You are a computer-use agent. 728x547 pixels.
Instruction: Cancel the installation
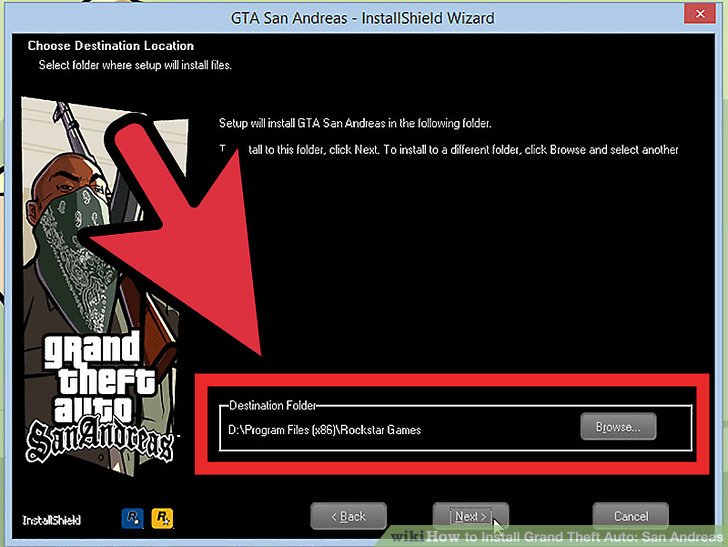tap(630, 516)
